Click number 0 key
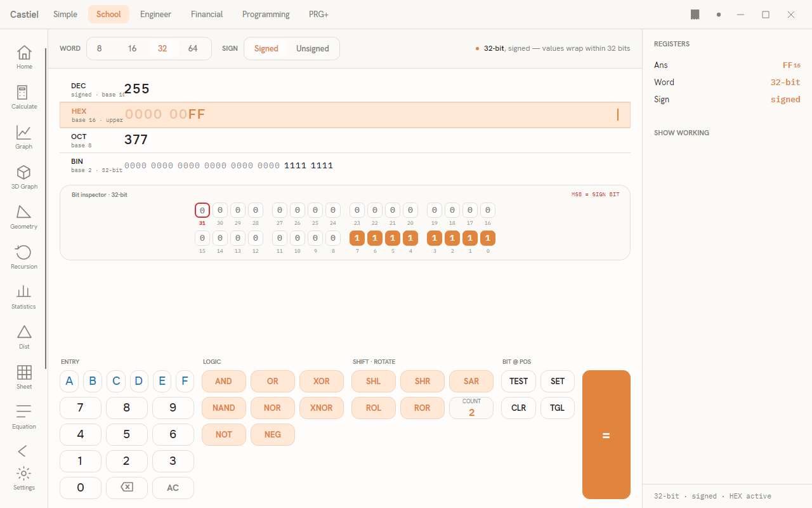Viewport: 812px width, 508px height. point(81,488)
